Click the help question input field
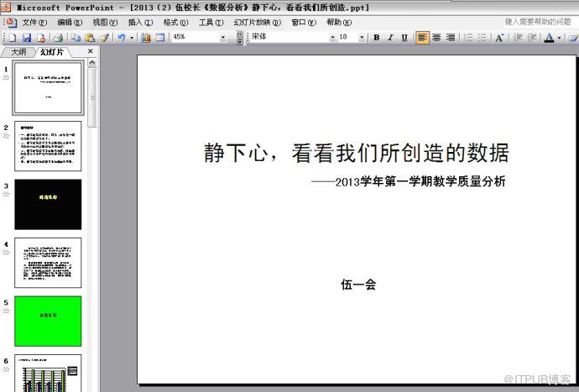Viewport: 579px width, 392px height. point(540,22)
